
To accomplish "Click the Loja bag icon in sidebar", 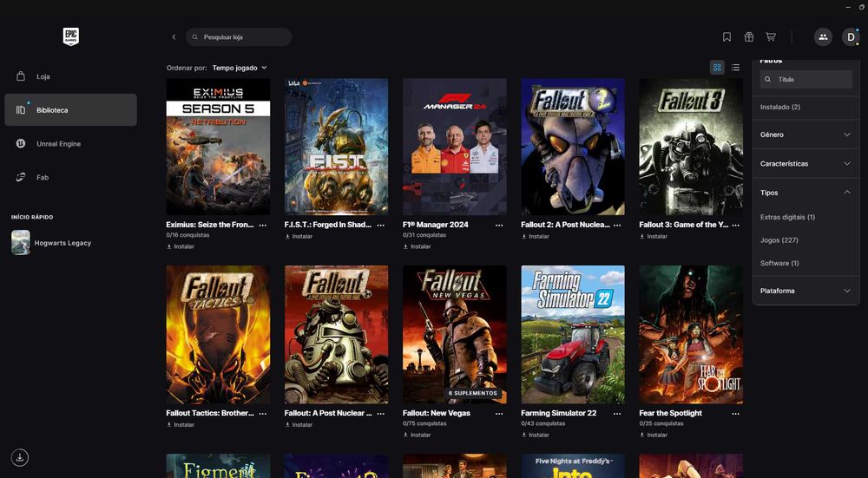I will (21, 76).
